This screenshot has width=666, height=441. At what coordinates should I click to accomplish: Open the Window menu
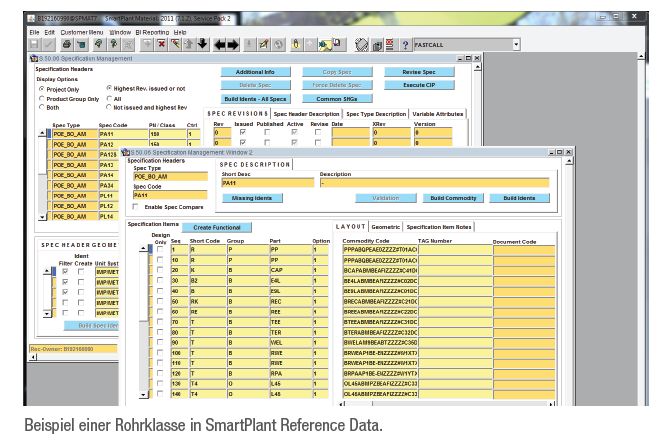tap(120, 32)
